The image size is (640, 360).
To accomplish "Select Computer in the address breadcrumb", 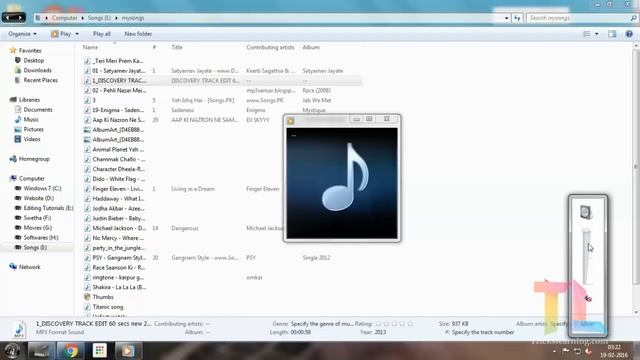I will tap(64, 18).
